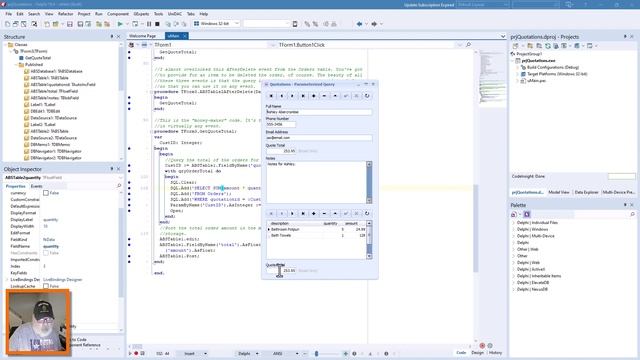Screen dimensions: 640x360
Task: Run the project with the green play button
Action: 120,24
